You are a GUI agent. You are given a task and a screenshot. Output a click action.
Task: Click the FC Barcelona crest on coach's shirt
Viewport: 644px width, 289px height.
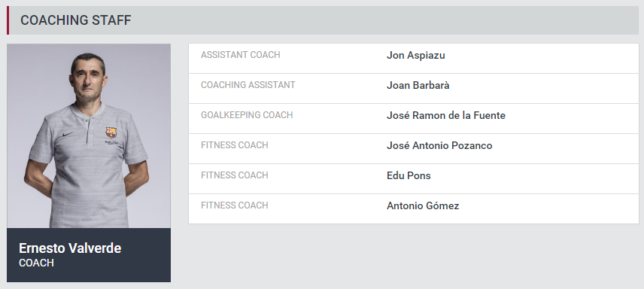[111, 132]
